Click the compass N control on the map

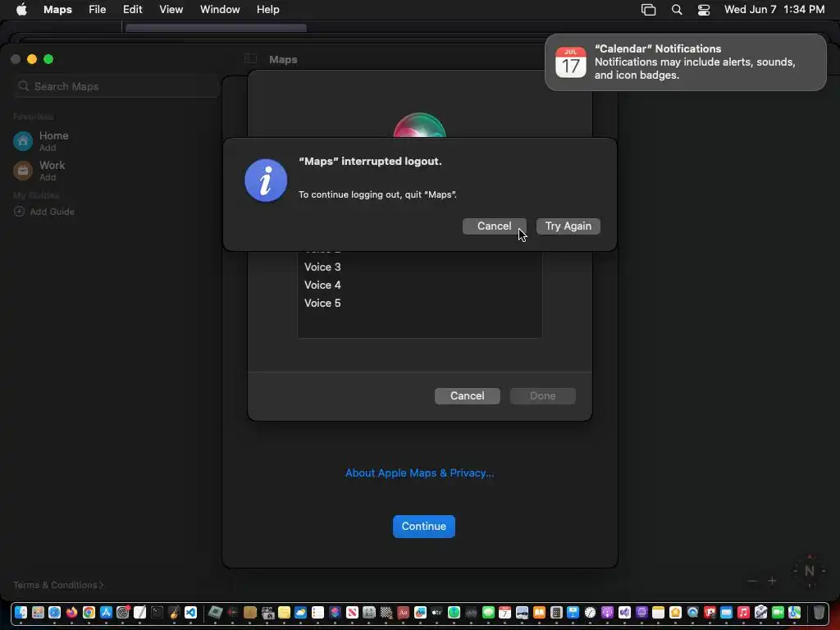pos(809,571)
